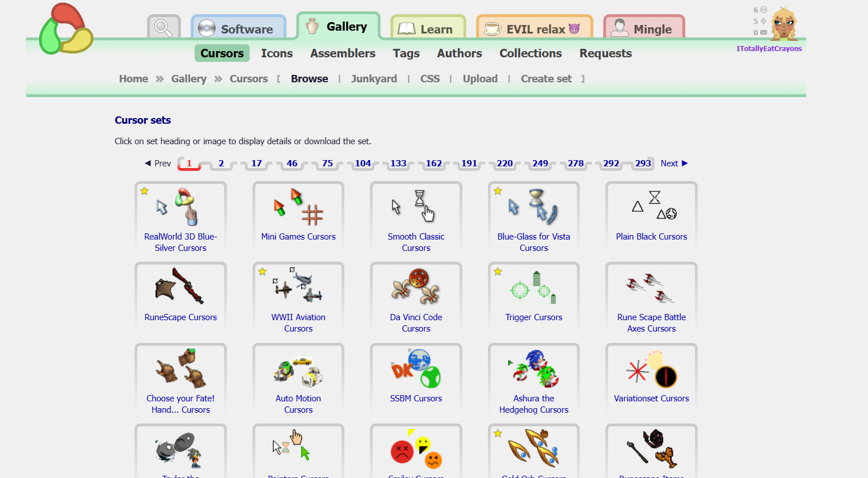
Task: Click the RealWorld site logo
Action: pyautogui.click(x=66, y=29)
